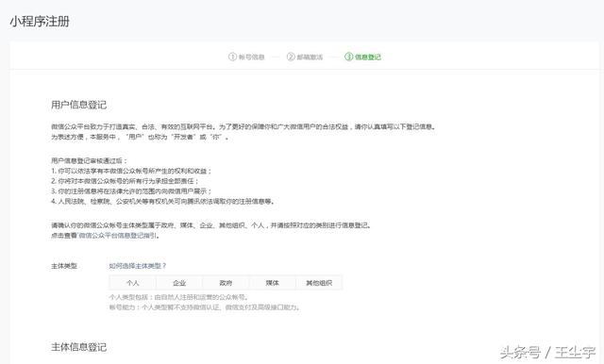Choose 企业 as the subject type

(x=179, y=283)
